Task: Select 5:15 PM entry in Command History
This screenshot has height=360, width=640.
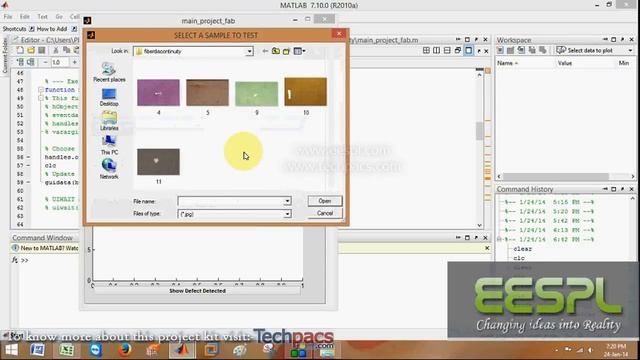Action: (x=549, y=202)
